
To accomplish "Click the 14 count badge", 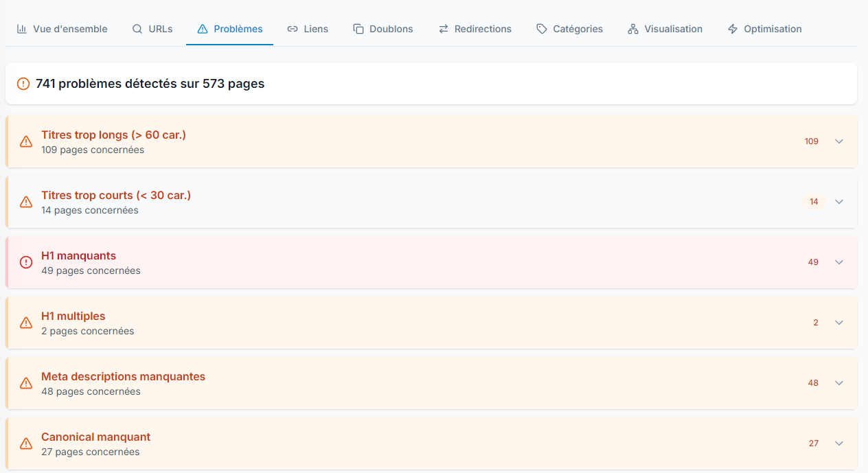I will 814,202.
